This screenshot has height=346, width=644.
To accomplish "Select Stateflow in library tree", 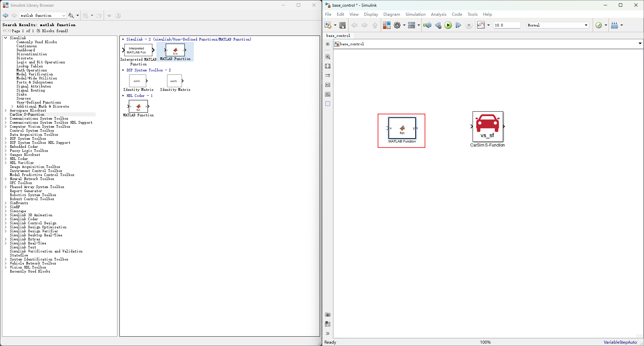I will tap(19, 255).
